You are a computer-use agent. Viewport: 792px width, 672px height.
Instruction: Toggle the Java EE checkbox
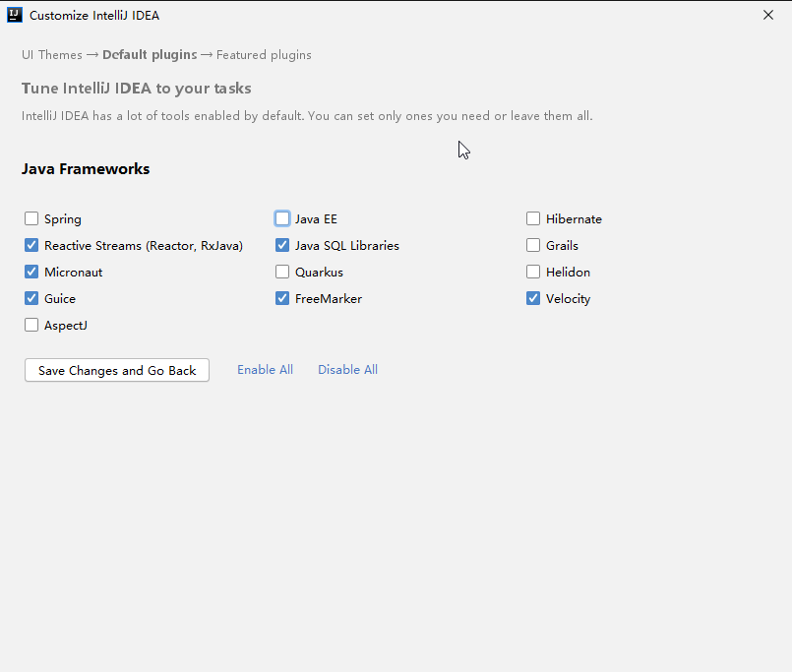coord(282,218)
